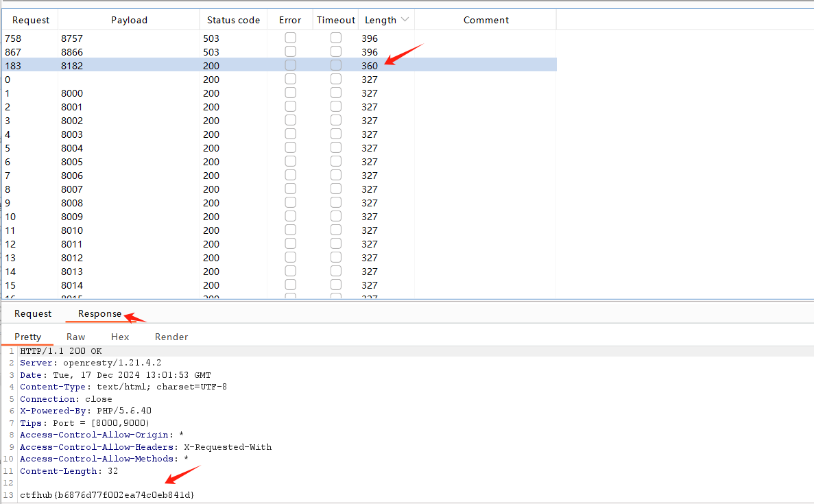Click the Payload column header

129,19
